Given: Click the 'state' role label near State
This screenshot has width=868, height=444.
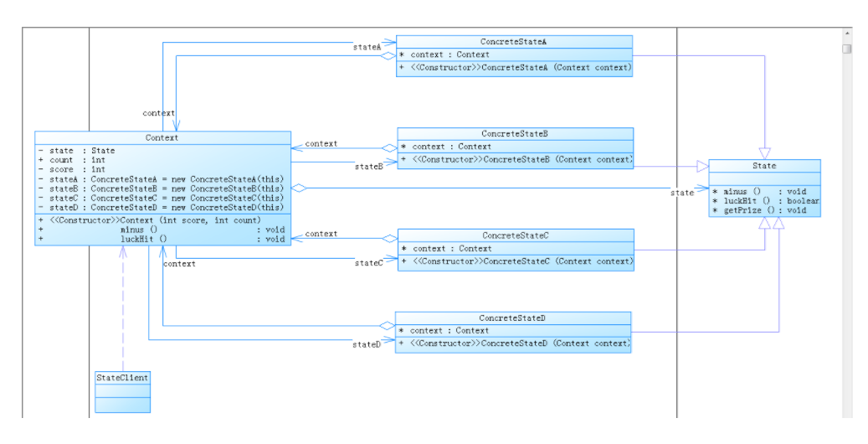Looking at the screenshot, I should click(x=682, y=193).
